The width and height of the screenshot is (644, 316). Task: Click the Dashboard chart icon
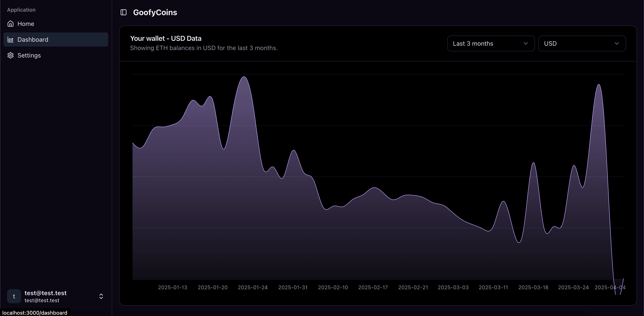11,39
